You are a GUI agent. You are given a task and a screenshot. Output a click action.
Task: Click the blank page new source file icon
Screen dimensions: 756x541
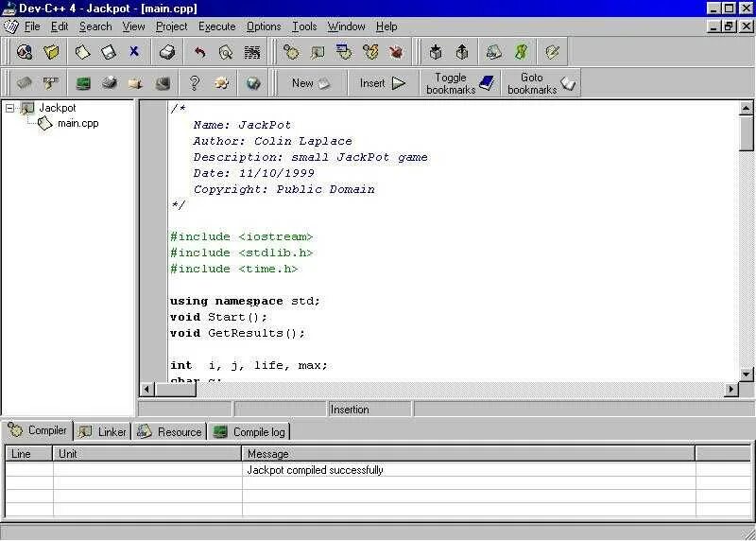82,52
